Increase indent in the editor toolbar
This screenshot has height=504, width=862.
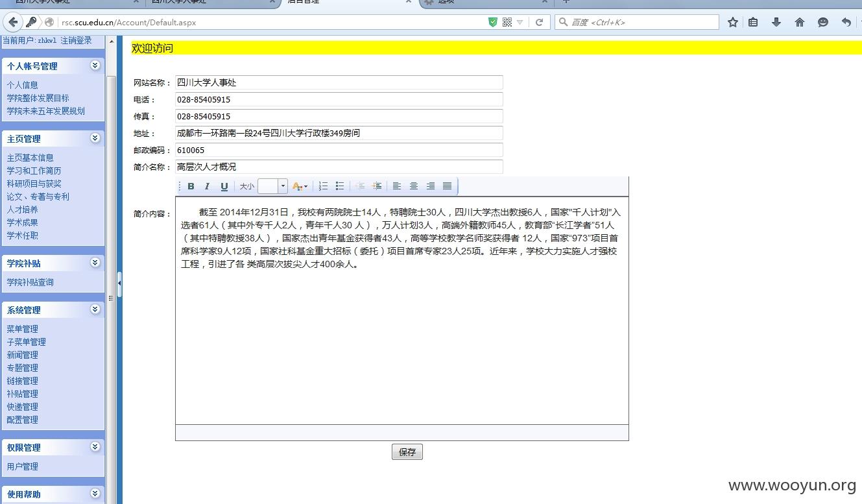[377, 186]
